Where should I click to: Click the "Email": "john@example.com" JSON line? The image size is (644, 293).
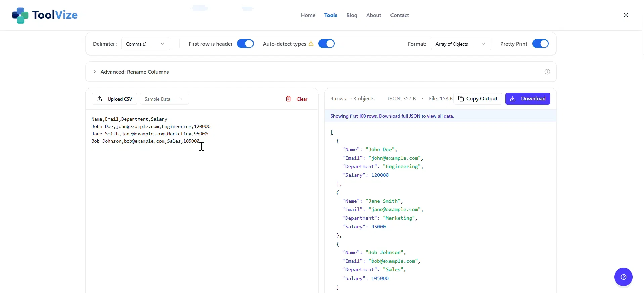[383, 158]
